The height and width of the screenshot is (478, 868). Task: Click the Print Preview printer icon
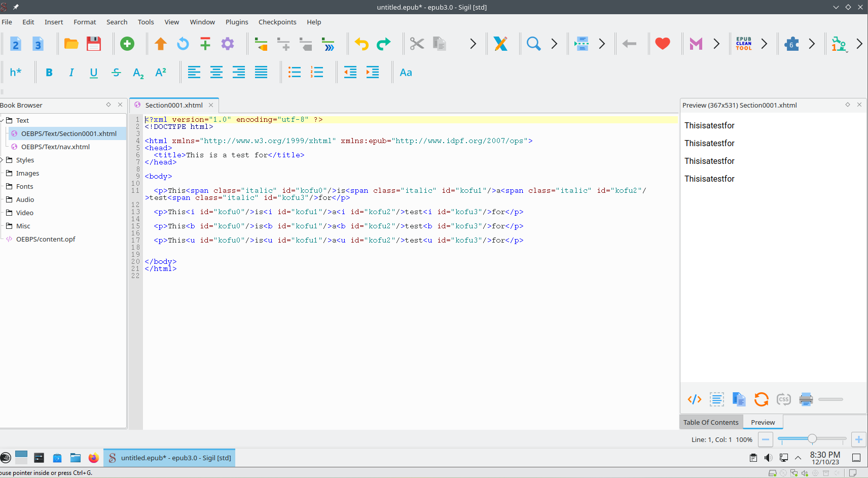(806, 399)
